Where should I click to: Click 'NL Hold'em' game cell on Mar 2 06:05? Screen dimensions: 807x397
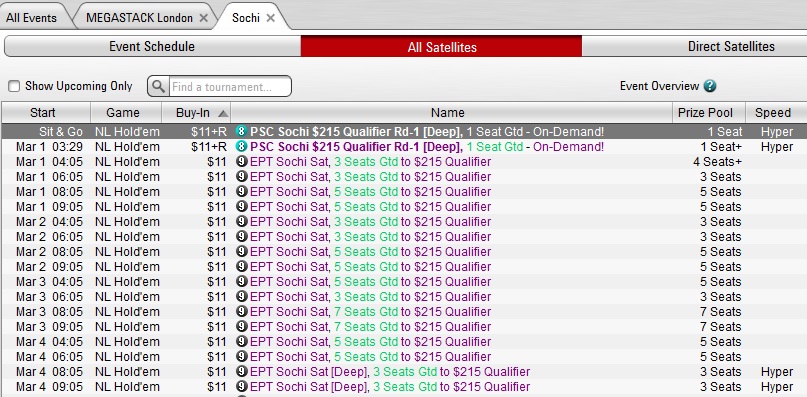pyautogui.click(x=127, y=236)
